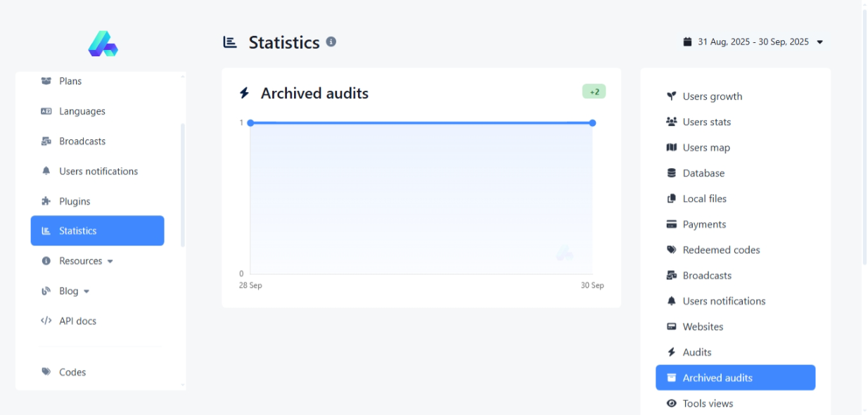Open the date range dropdown
The height and width of the screenshot is (415, 868).
click(753, 42)
